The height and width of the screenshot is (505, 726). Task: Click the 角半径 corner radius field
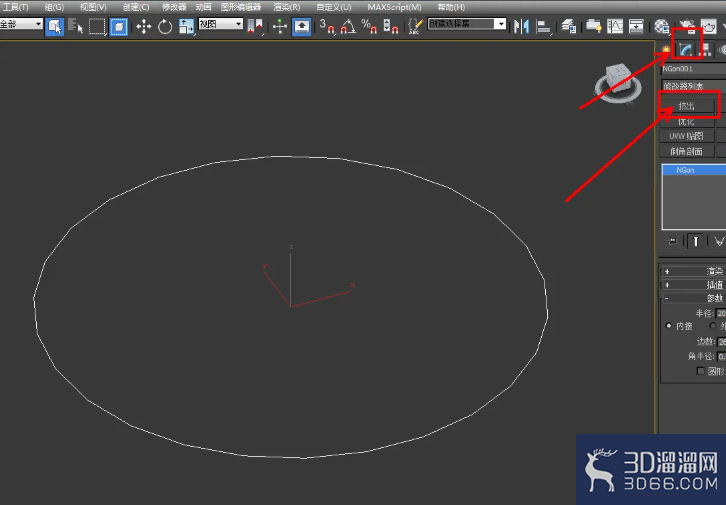pos(721,356)
